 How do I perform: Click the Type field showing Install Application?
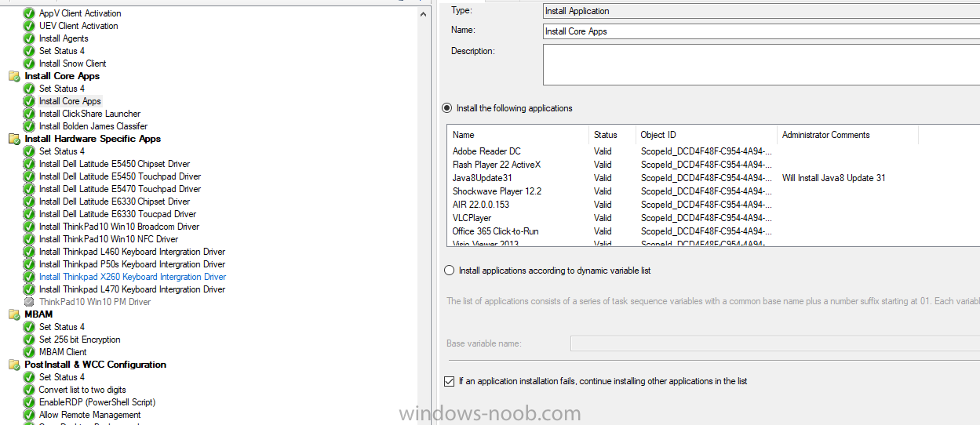[x=761, y=11]
